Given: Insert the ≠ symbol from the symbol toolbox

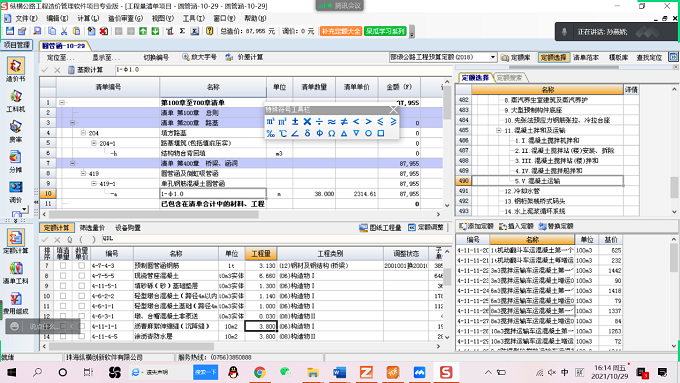Looking at the screenshot, I should [344, 122].
